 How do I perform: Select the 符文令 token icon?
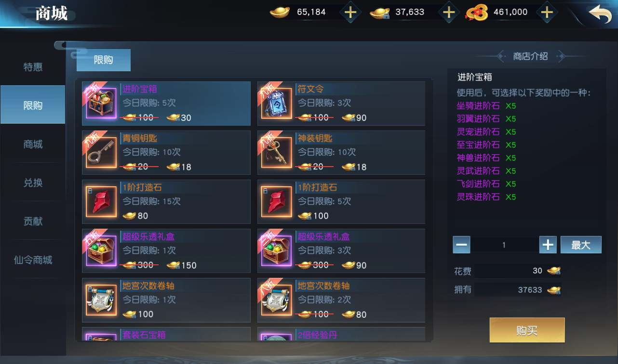[277, 104]
